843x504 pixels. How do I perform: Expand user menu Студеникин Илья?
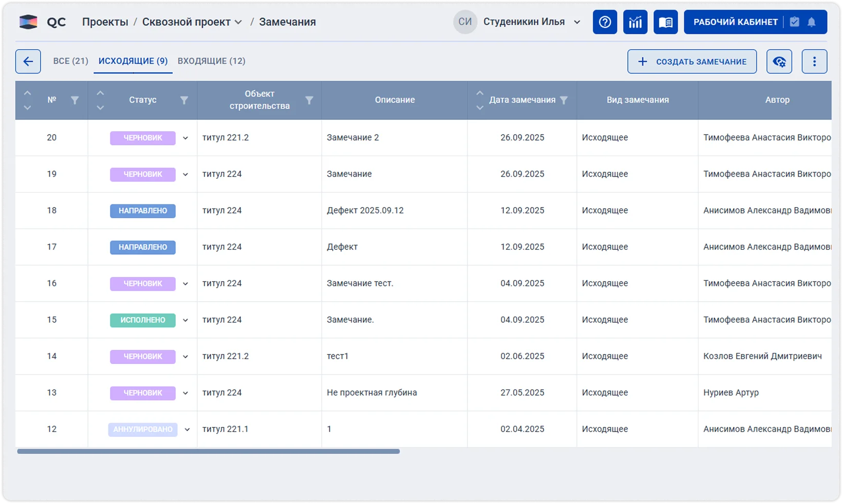pyautogui.click(x=577, y=22)
